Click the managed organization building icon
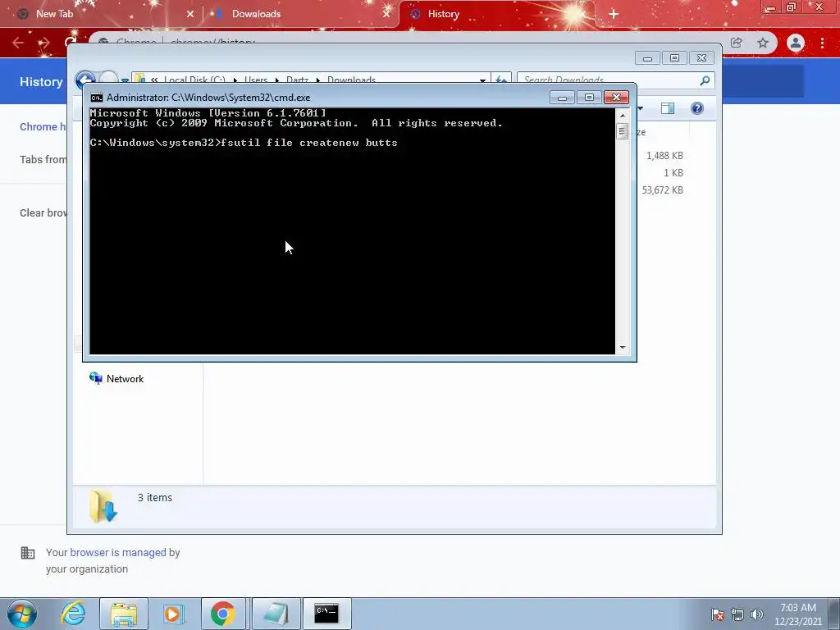The width and height of the screenshot is (840, 630). coord(27,553)
